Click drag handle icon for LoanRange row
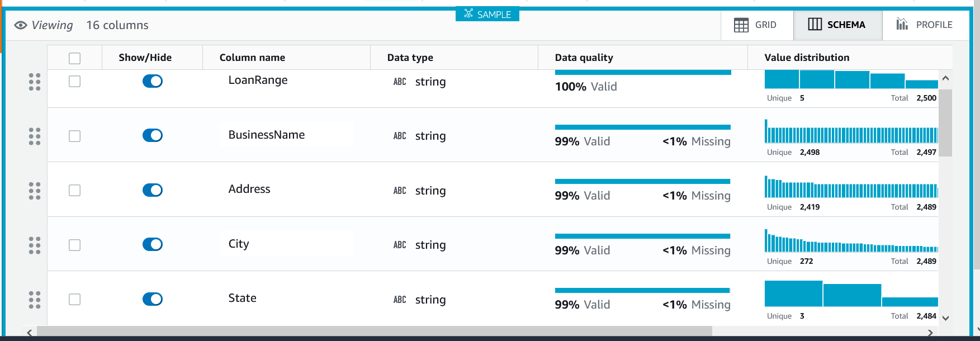Screen dimensions: 980x341 pyautogui.click(x=35, y=82)
